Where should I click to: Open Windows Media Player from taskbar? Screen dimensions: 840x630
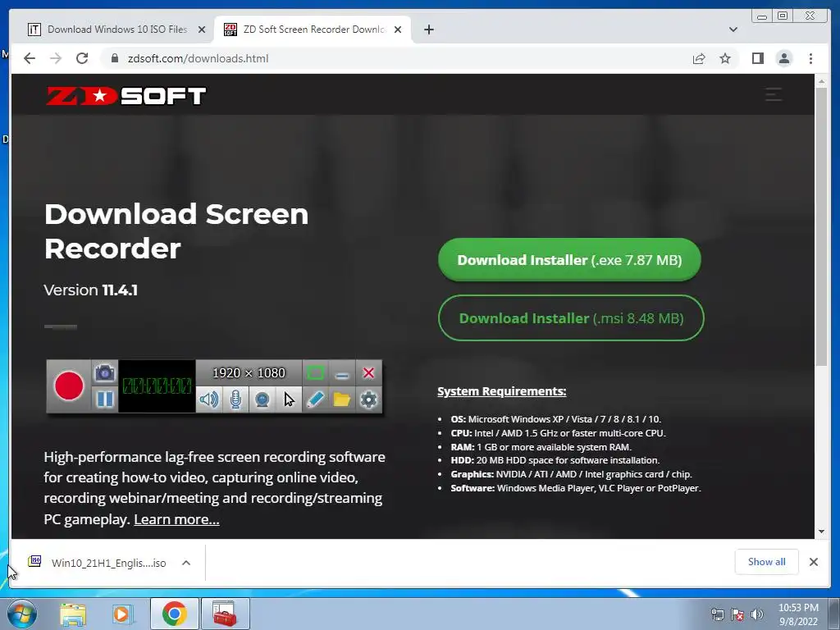pos(123,614)
